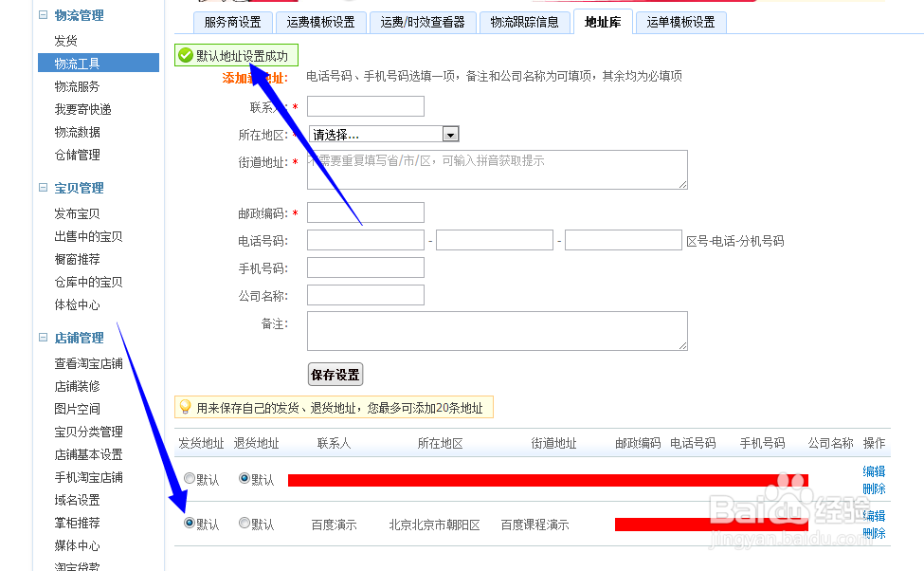
Task: Click the green success checkmark icon
Action: point(184,55)
